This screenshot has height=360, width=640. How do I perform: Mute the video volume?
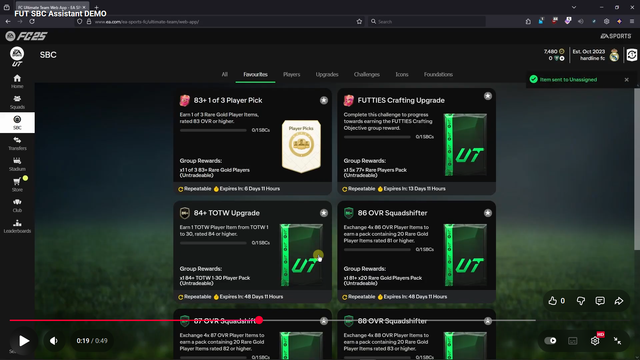54,340
